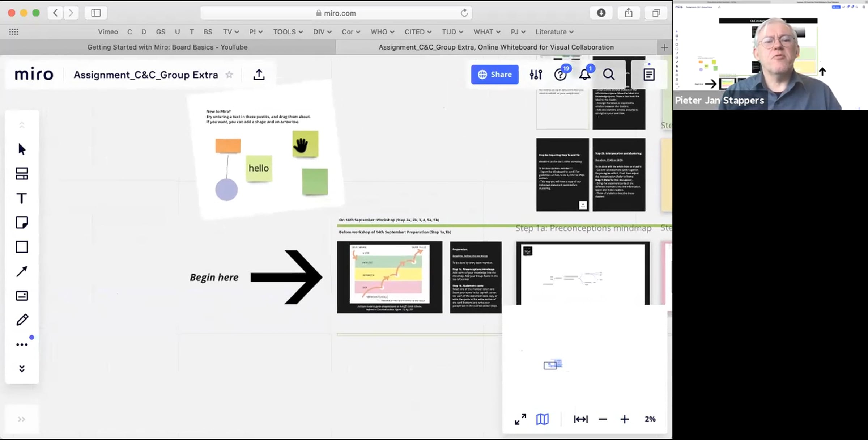Toggle fullscreen mode
The height and width of the screenshot is (440, 868).
click(x=520, y=419)
